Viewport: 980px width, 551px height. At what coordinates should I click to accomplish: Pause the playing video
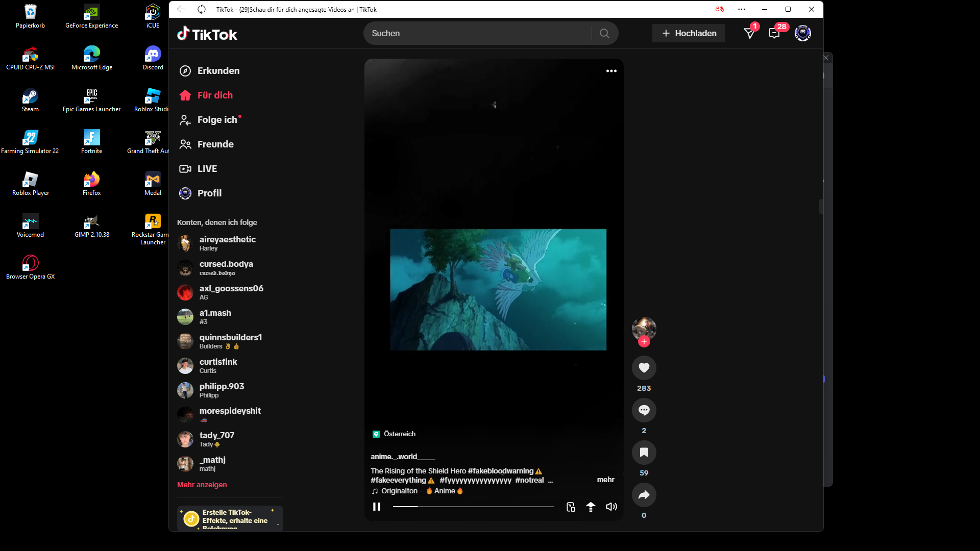(x=377, y=507)
